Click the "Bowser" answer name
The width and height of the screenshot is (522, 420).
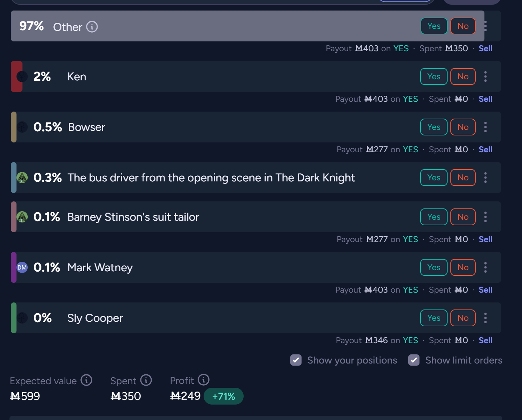[x=87, y=127]
